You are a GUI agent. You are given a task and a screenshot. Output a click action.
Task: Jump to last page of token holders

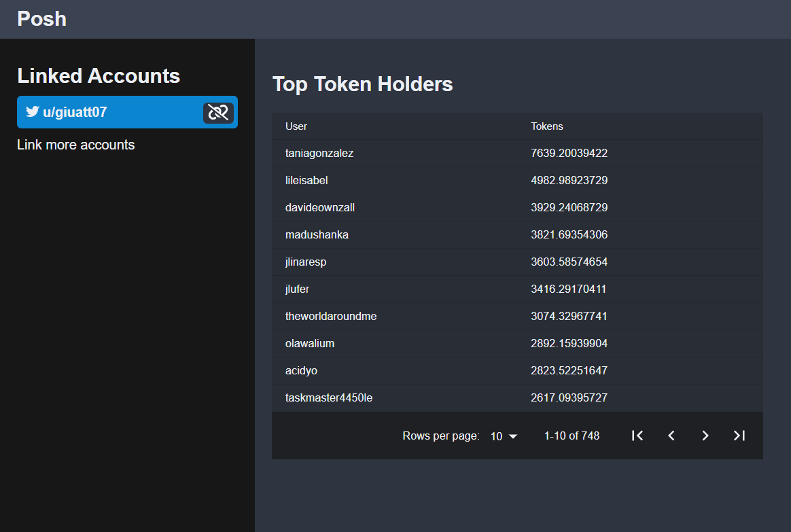point(739,436)
